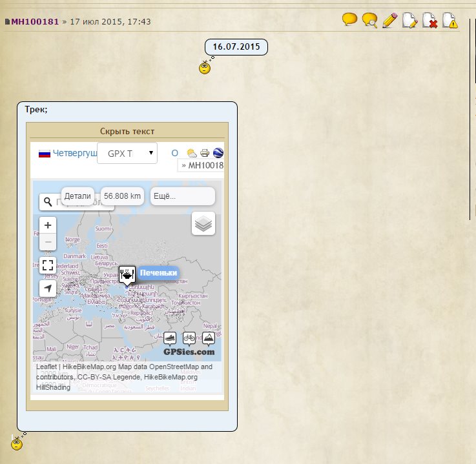Viewport: 476px width, 464px height.
Task: Click the speech bubble with magnifier icon
Action: pos(369,21)
